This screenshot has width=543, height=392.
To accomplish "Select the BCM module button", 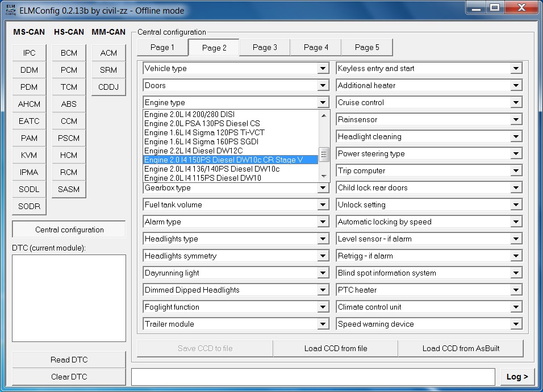I will point(69,53).
